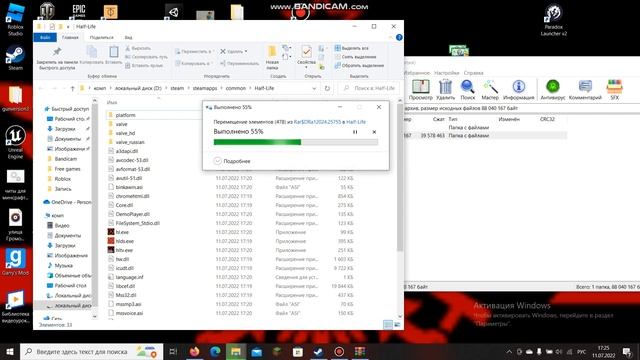
Task: Open Explorer help question-mark icon
Action: pos(399,38)
